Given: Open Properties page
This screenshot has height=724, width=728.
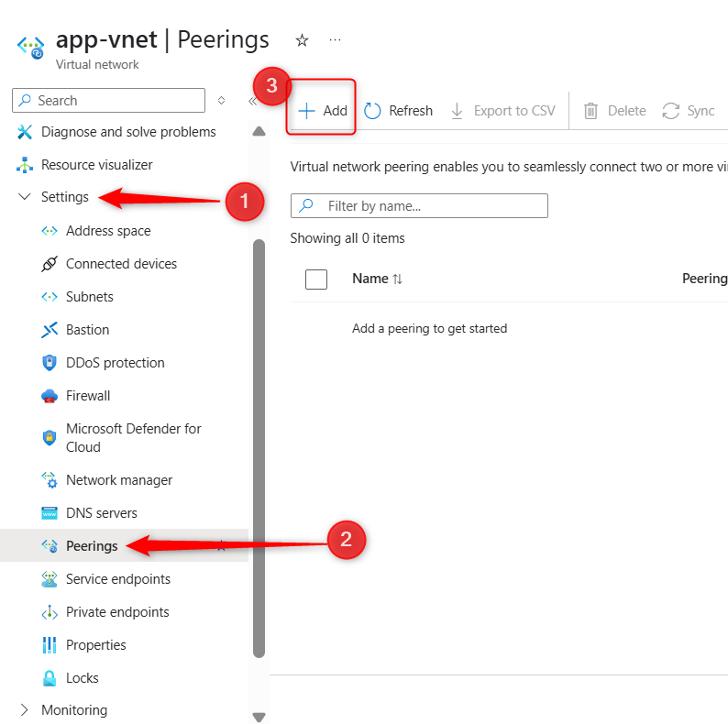Looking at the screenshot, I should coord(95,644).
